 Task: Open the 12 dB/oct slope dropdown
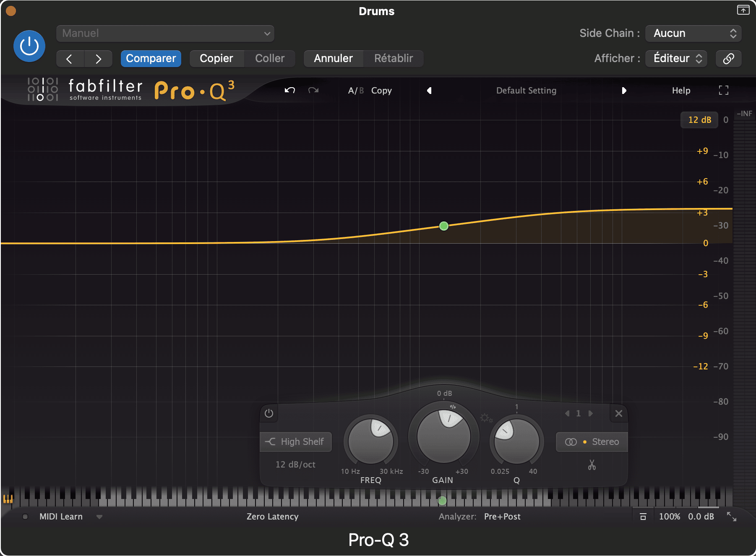[x=295, y=465]
